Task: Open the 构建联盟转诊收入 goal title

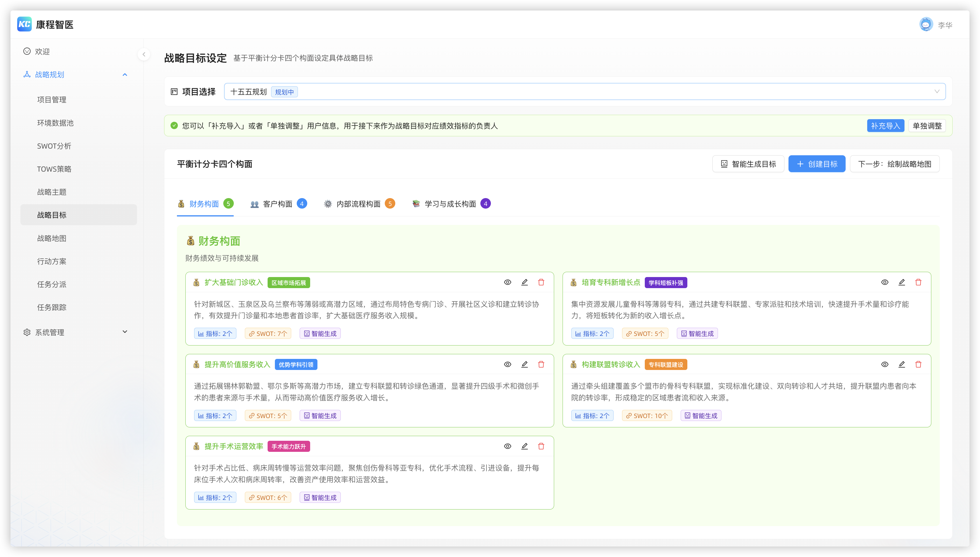Action: [x=611, y=364]
